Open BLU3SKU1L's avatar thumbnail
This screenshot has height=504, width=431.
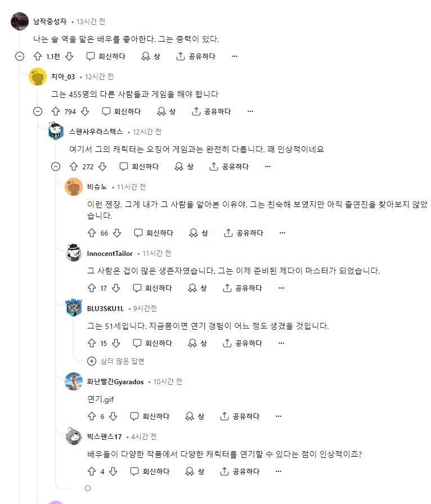click(74, 309)
